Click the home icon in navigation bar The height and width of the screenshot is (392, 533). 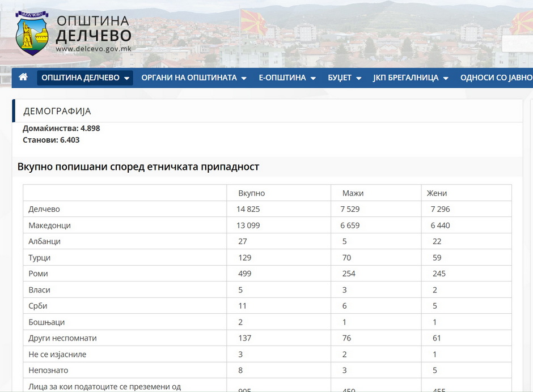(23, 77)
